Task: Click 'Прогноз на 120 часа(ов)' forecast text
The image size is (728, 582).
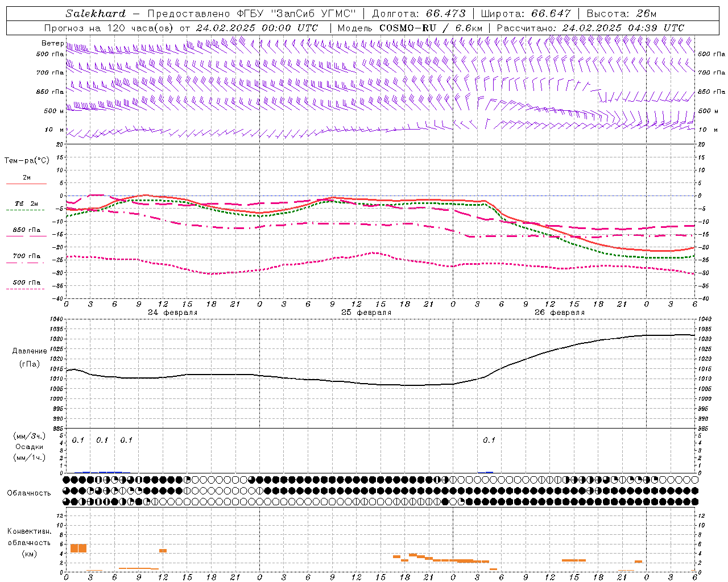Action: pyautogui.click(x=110, y=28)
